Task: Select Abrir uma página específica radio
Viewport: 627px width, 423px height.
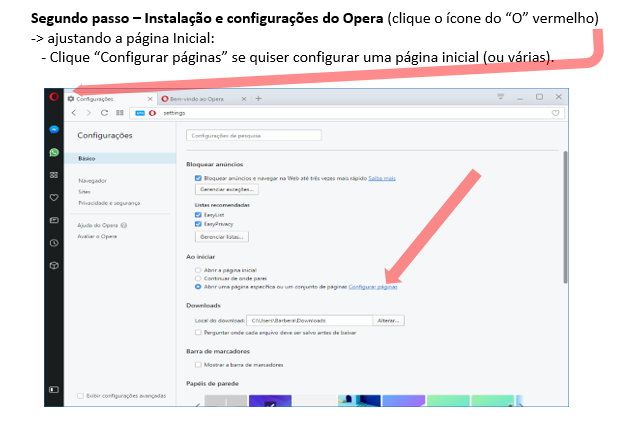Action: coord(198,287)
